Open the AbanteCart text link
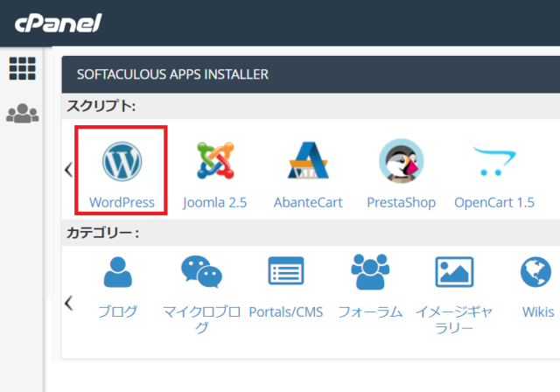560x392 pixels. [308, 202]
